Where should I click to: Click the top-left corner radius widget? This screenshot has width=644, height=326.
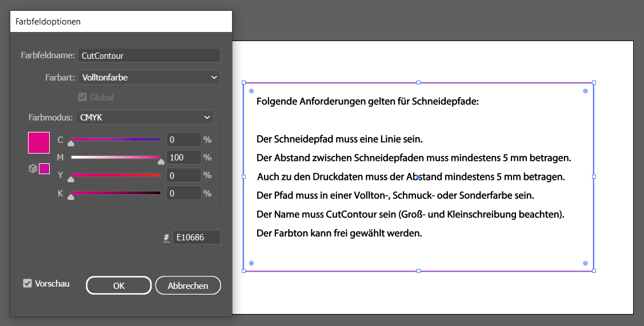(x=251, y=91)
